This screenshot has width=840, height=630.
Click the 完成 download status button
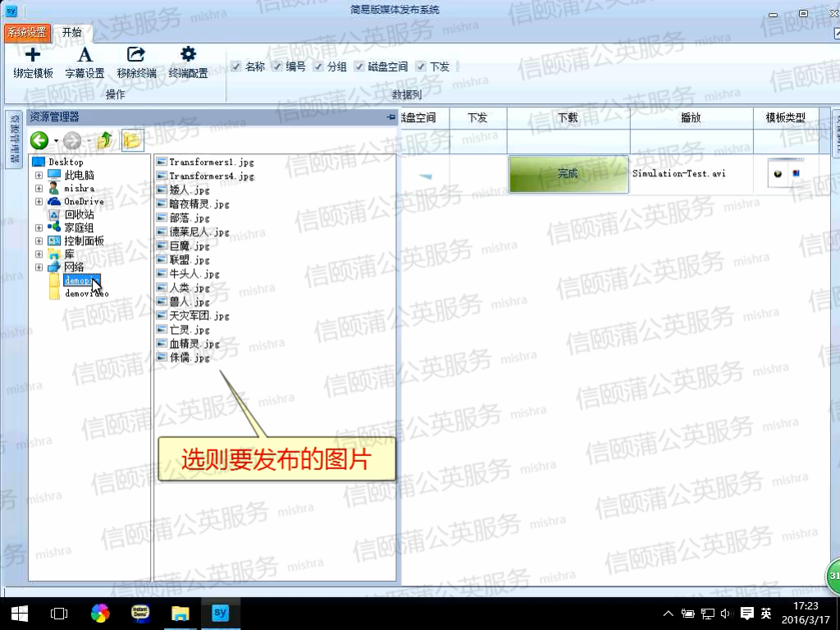coord(568,174)
